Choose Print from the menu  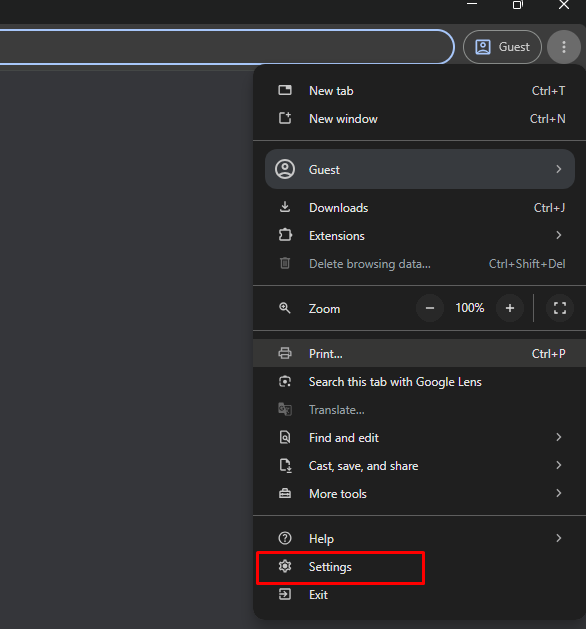[420, 353]
